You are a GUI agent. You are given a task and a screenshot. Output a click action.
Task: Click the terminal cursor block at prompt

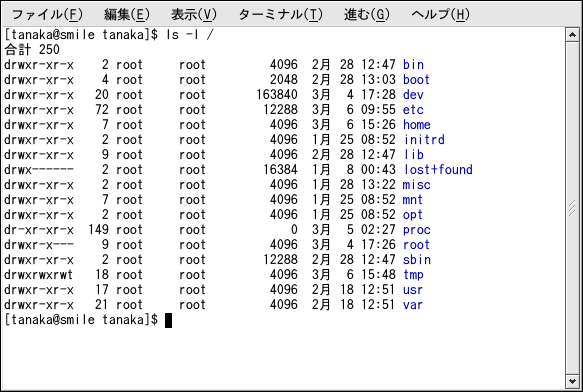168,320
